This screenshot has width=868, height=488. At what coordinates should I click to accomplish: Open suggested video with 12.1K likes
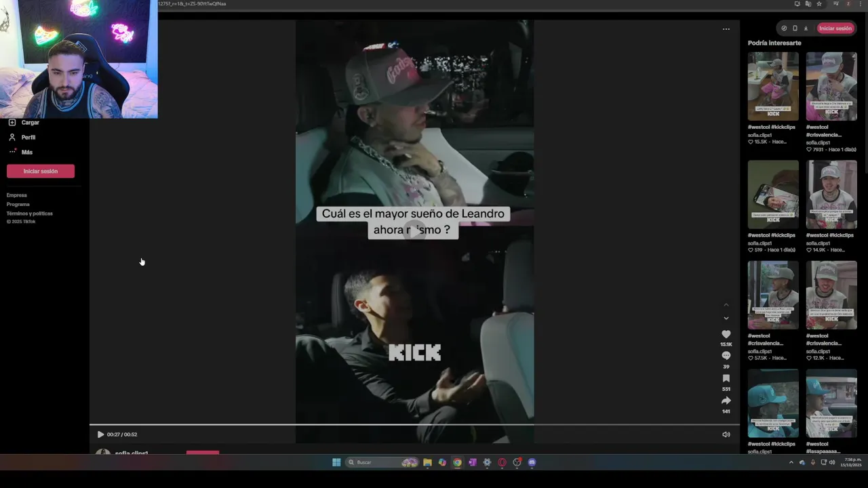tap(831, 295)
